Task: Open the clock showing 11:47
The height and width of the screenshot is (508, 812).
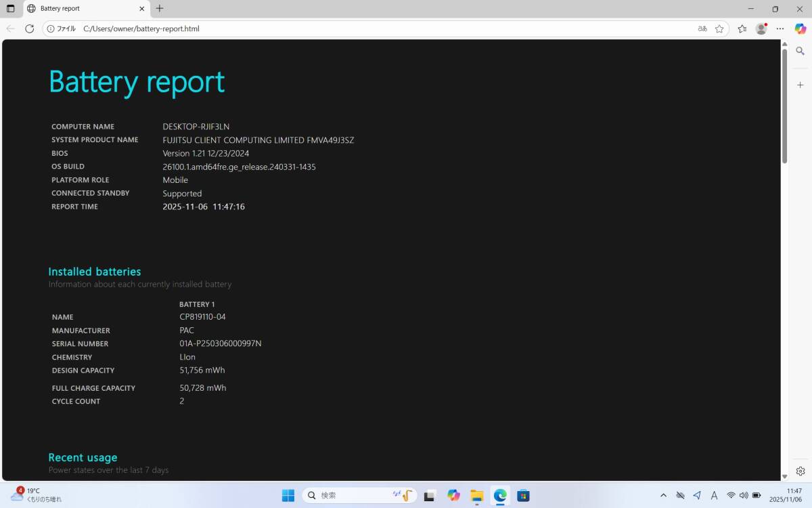Action: tap(786, 495)
